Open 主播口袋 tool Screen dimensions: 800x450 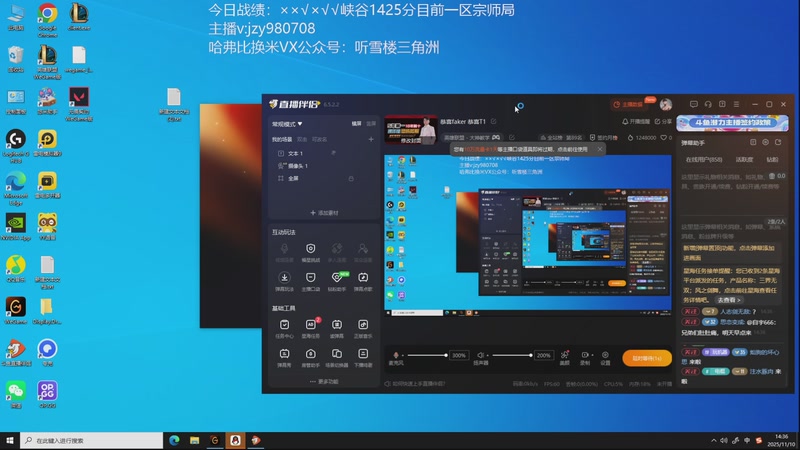(x=310, y=281)
